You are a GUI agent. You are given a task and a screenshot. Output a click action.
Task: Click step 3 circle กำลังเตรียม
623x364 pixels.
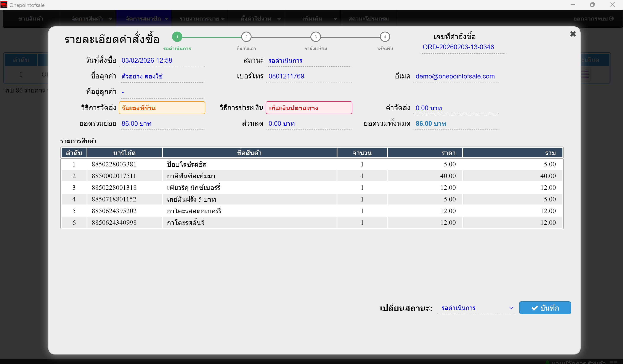(x=315, y=37)
